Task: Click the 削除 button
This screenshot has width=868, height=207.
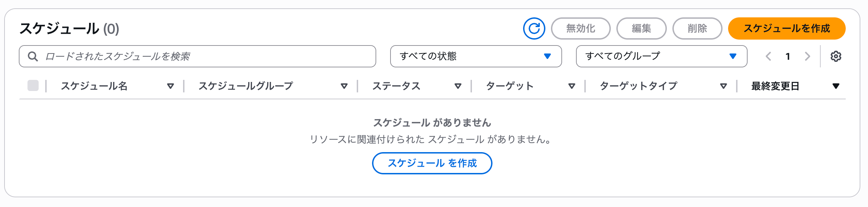Action: tap(697, 29)
